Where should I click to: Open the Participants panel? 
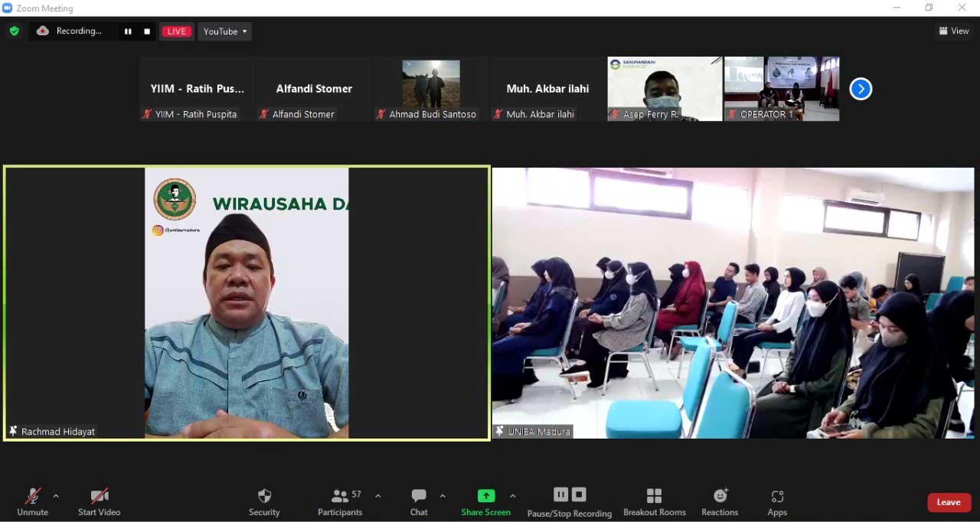pyautogui.click(x=340, y=502)
